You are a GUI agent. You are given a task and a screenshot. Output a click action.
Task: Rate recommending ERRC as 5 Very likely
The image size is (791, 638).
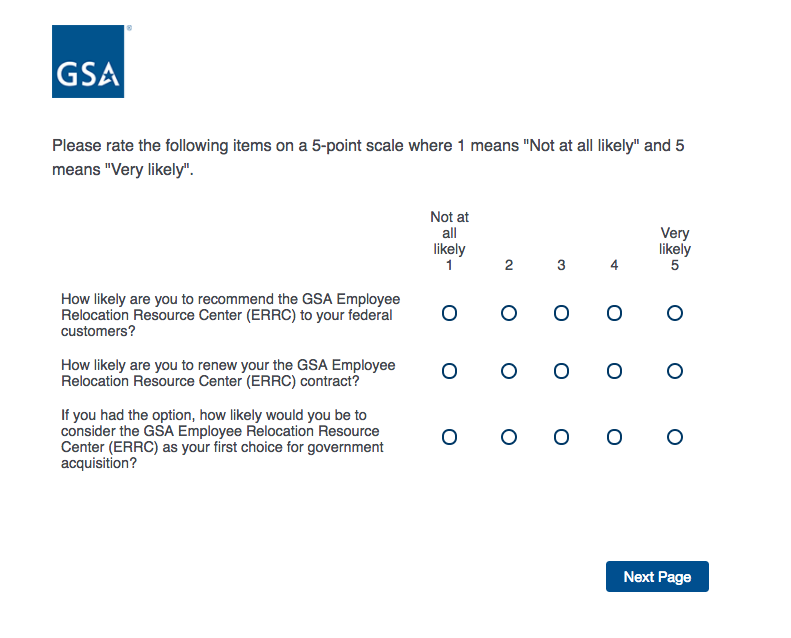click(675, 313)
